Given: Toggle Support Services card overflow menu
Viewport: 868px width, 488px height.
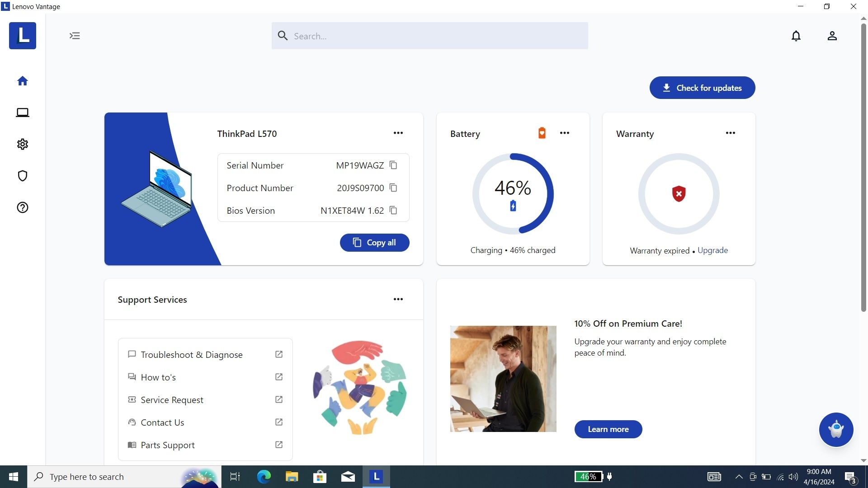Looking at the screenshot, I should point(398,299).
